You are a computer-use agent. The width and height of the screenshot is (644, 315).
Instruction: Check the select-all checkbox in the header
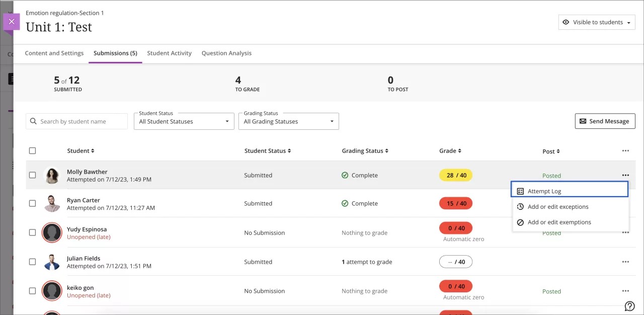32,150
